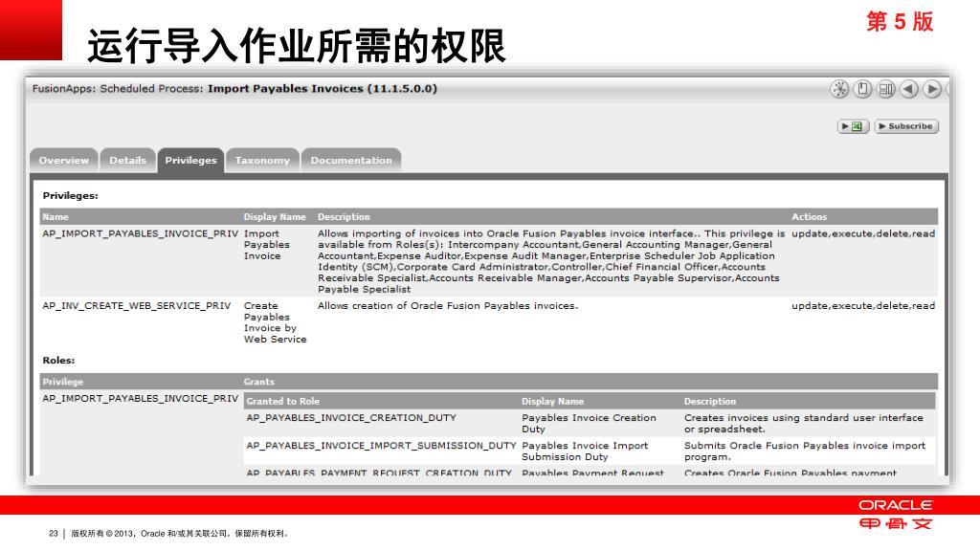980x551 pixels.
Task: Show the Taxonomy tab
Action: pos(262,161)
